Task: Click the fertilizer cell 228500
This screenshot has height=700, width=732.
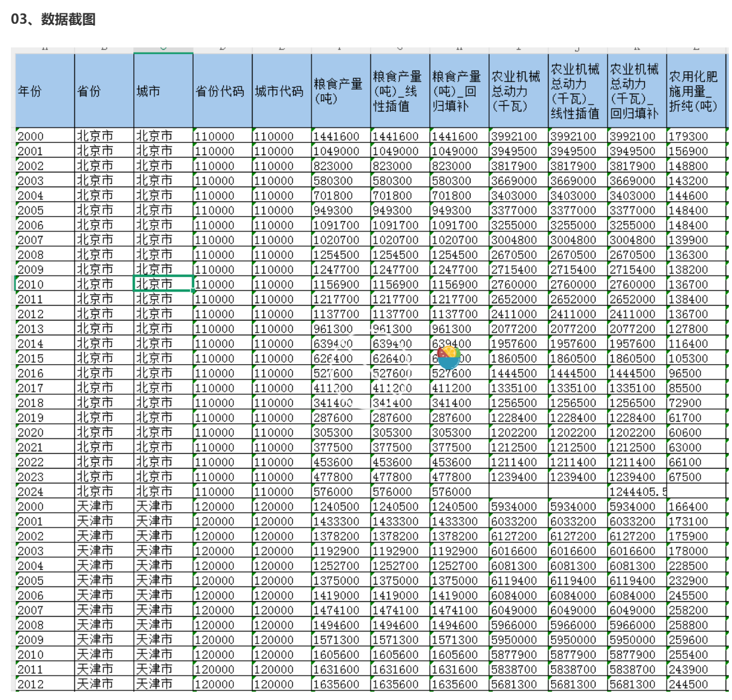Action: (697, 565)
